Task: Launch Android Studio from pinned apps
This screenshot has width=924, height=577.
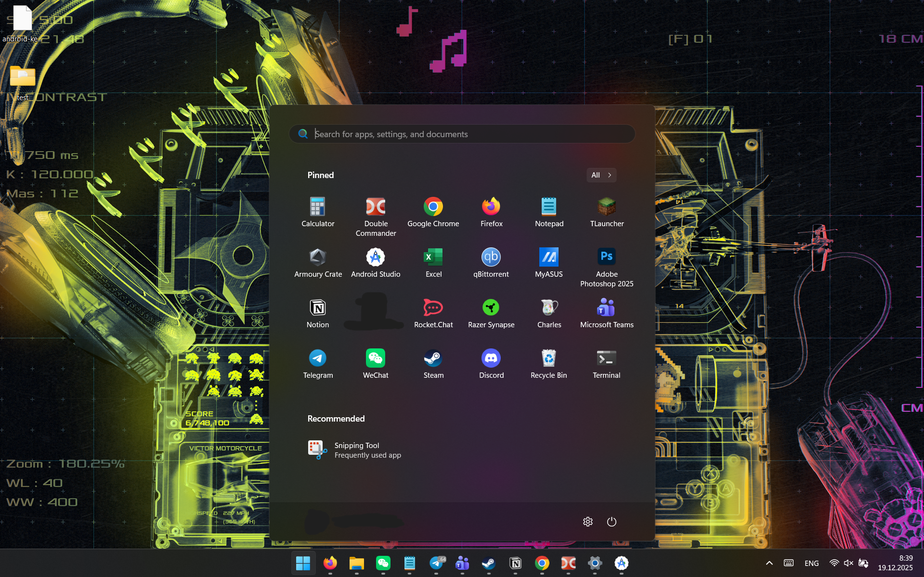Action: [376, 263]
